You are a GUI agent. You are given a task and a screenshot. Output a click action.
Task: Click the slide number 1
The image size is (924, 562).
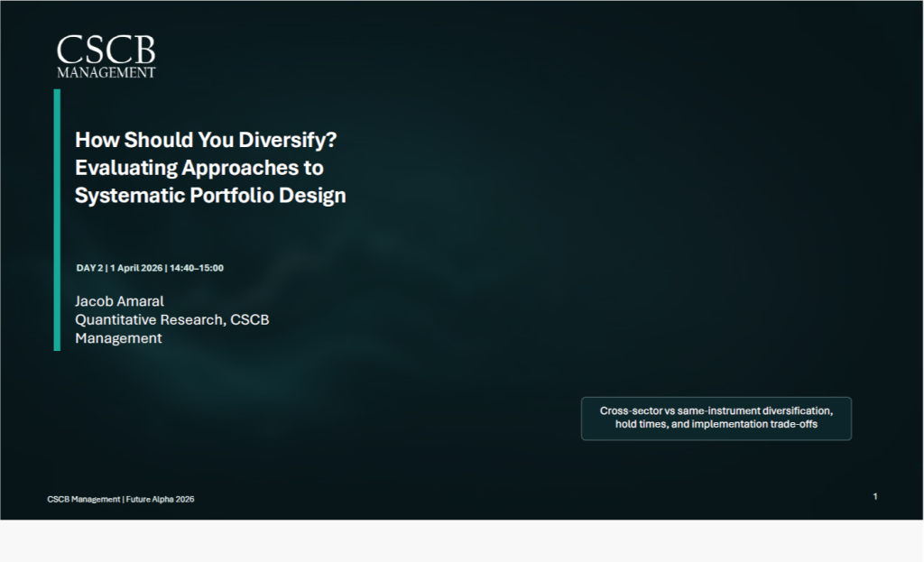click(874, 496)
